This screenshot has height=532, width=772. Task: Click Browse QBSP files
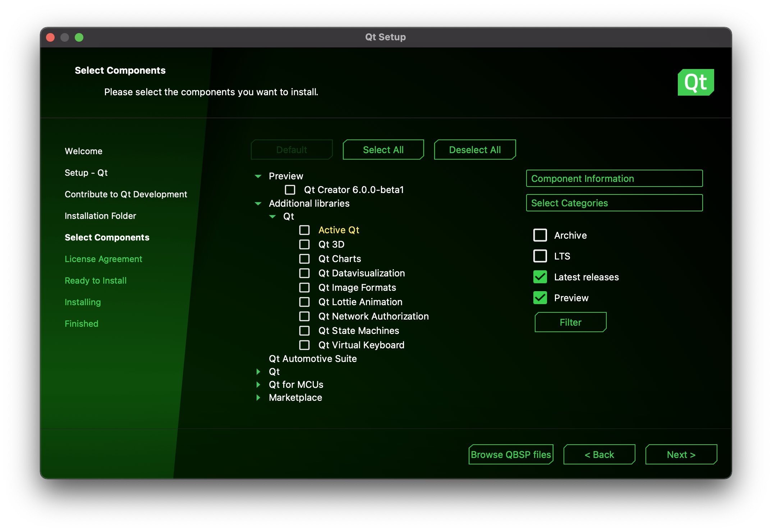click(x=511, y=454)
